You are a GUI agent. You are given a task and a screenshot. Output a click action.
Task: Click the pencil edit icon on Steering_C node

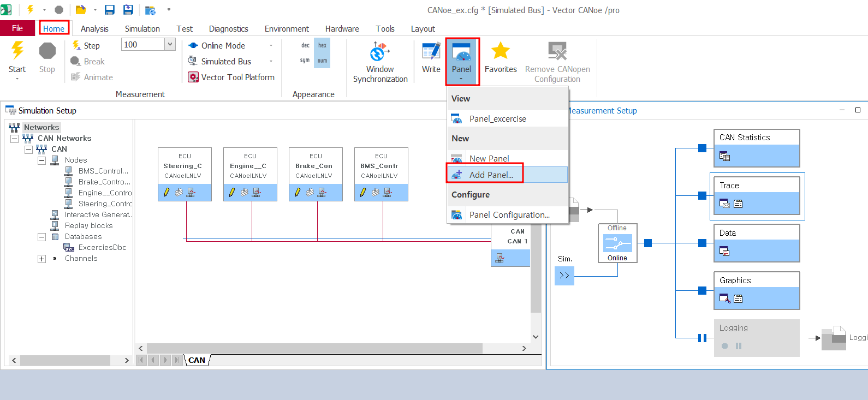[x=167, y=192]
